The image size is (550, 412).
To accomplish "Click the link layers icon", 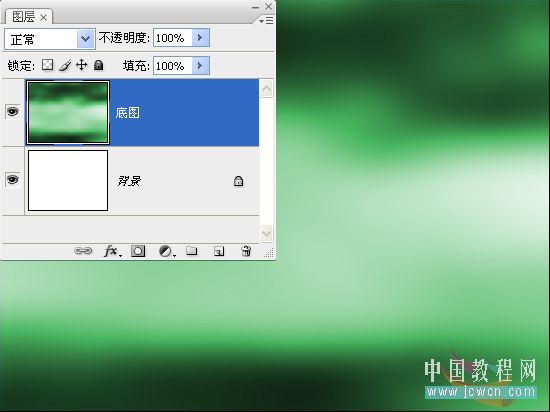I will (83, 251).
